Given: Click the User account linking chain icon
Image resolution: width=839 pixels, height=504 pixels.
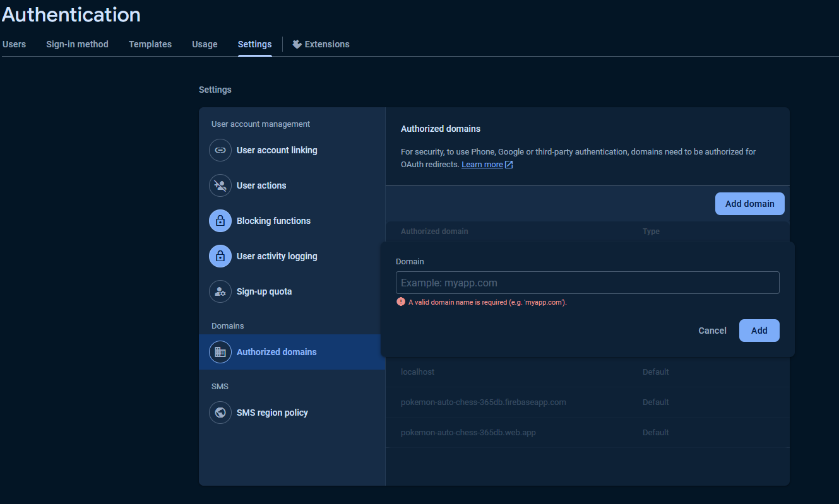Looking at the screenshot, I should pyautogui.click(x=220, y=150).
